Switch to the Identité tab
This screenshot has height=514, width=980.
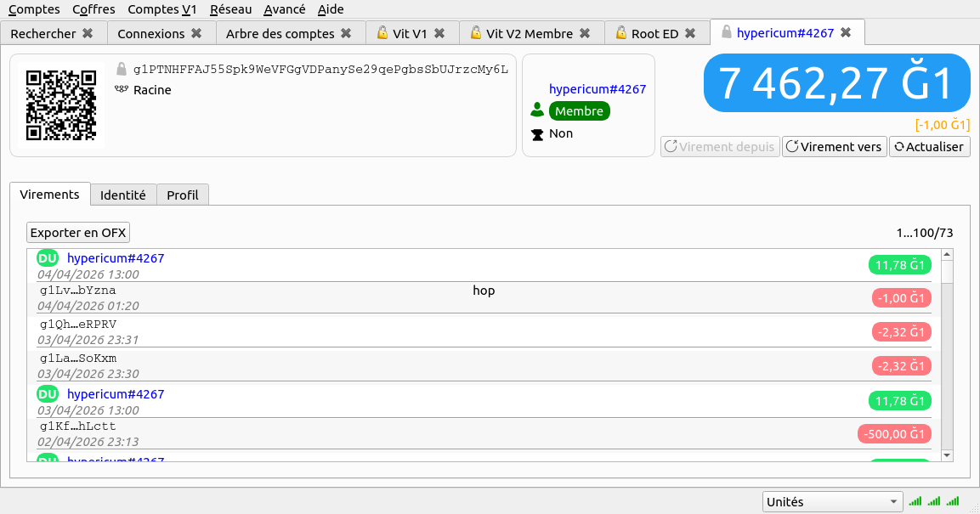point(123,195)
